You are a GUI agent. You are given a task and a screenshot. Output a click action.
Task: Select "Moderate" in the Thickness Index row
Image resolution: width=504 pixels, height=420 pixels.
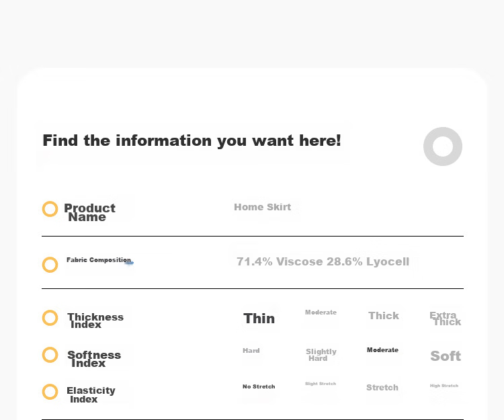coord(321,312)
